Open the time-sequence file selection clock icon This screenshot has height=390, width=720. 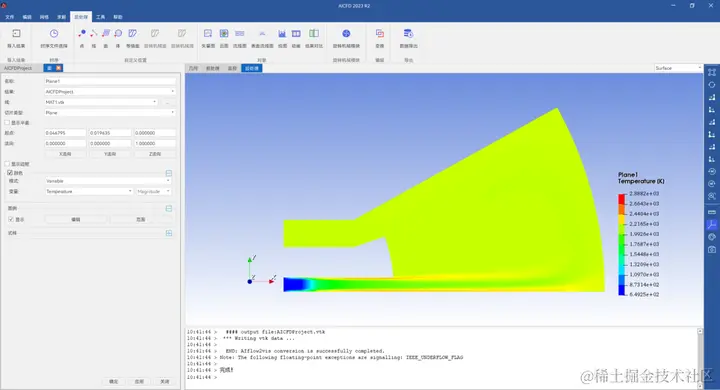tap(54, 34)
